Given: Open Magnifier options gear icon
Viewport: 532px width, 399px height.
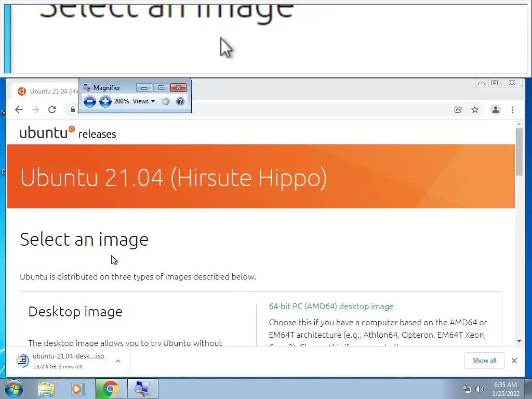Looking at the screenshot, I should [166, 101].
